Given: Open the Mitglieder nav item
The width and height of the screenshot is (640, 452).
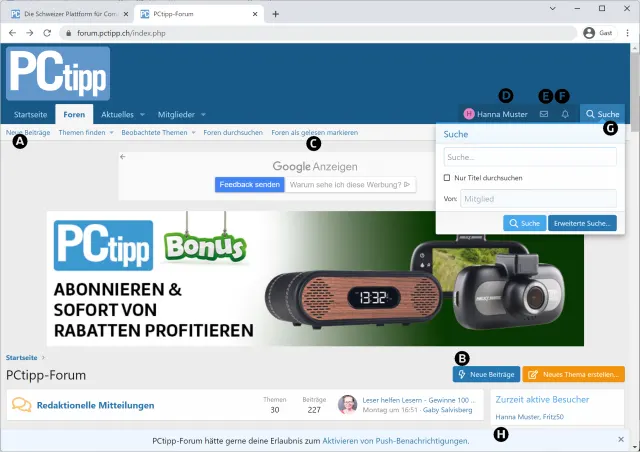Looking at the screenshot, I should tap(176, 115).
